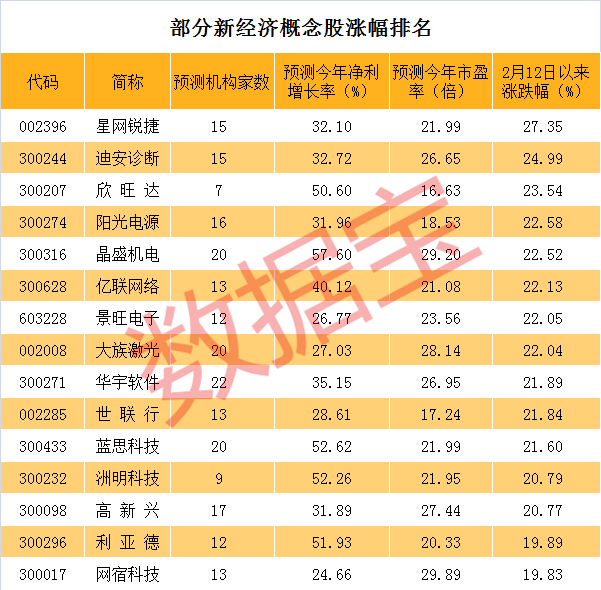Click the P/E value 21.08

click(440, 286)
